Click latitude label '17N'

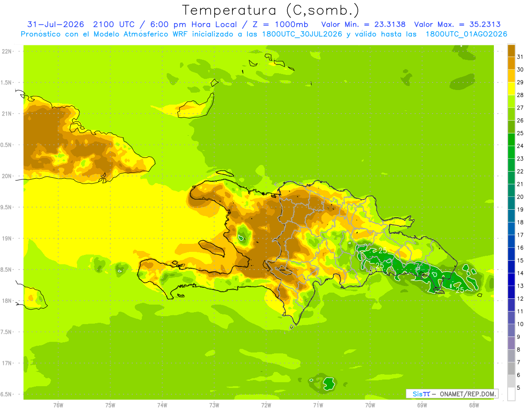point(7,363)
